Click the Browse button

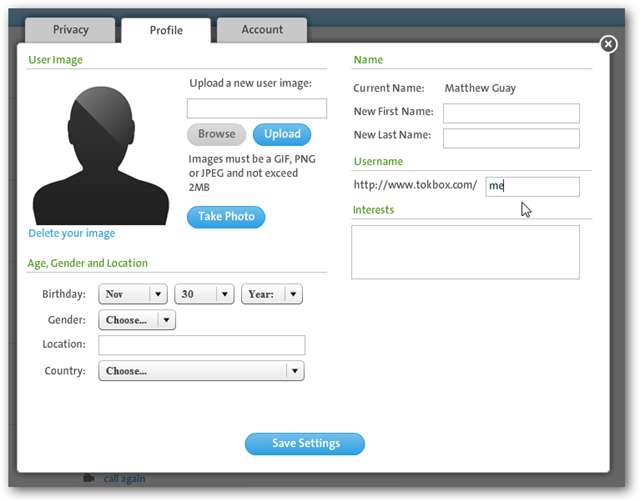click(x=216, y=134)
